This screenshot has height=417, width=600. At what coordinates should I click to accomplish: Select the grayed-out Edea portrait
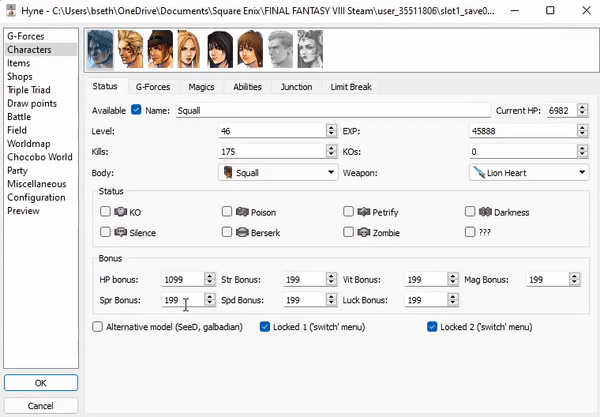310,49
